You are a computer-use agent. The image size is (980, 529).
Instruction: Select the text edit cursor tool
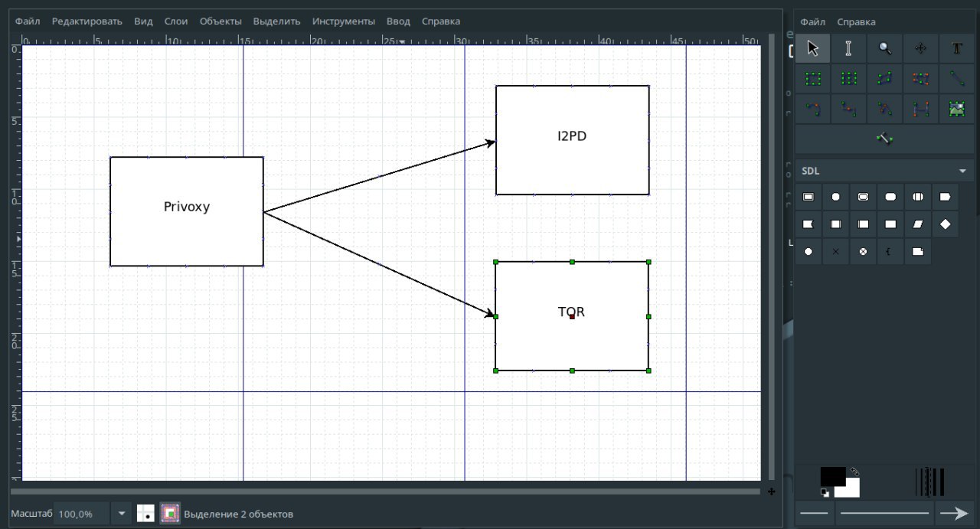click(x=848, y=48)
